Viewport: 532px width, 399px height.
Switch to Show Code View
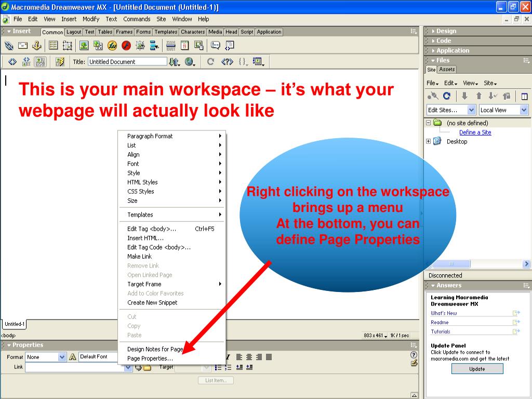click(12, 62)
